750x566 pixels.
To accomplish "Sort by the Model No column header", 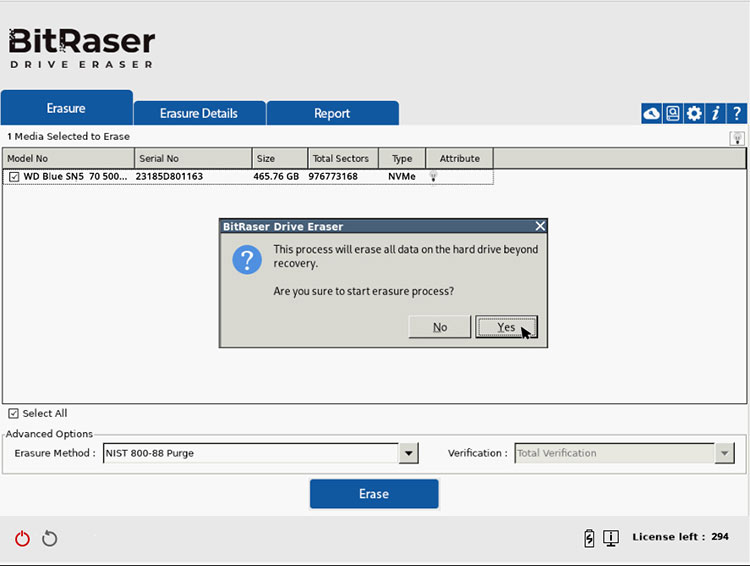I will 68,158.
